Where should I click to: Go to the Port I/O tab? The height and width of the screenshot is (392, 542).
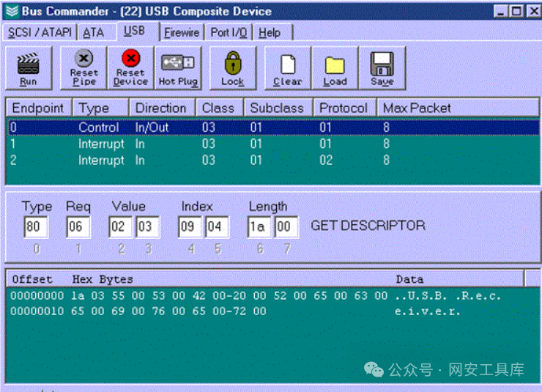(229, 33)
